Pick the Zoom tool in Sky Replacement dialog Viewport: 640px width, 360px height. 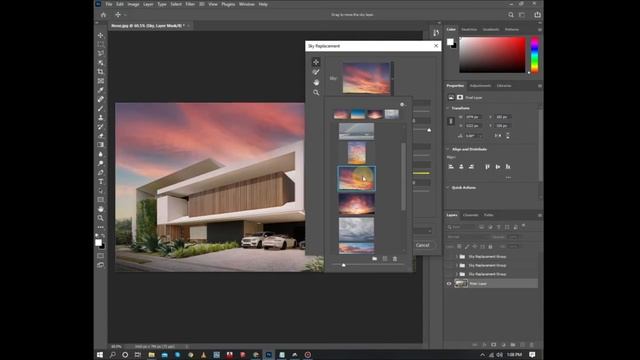click(x=316, y=93)
